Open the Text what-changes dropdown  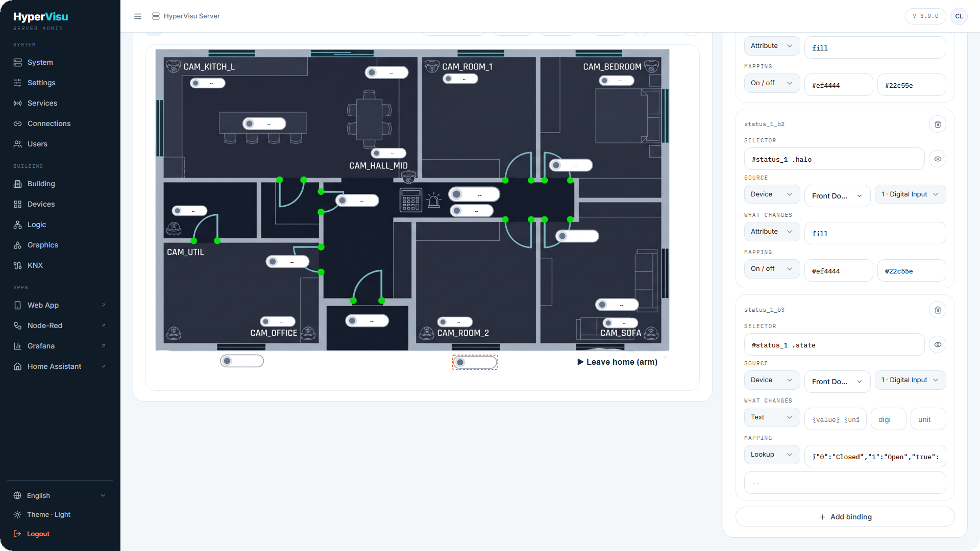pos(772,417)
